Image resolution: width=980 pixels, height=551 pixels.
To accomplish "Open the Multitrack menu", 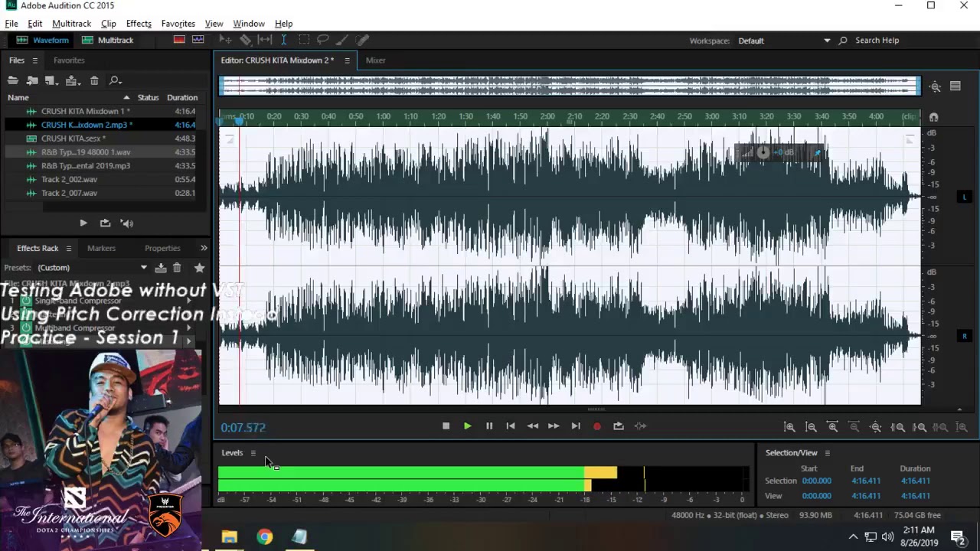I will (71, 24).
